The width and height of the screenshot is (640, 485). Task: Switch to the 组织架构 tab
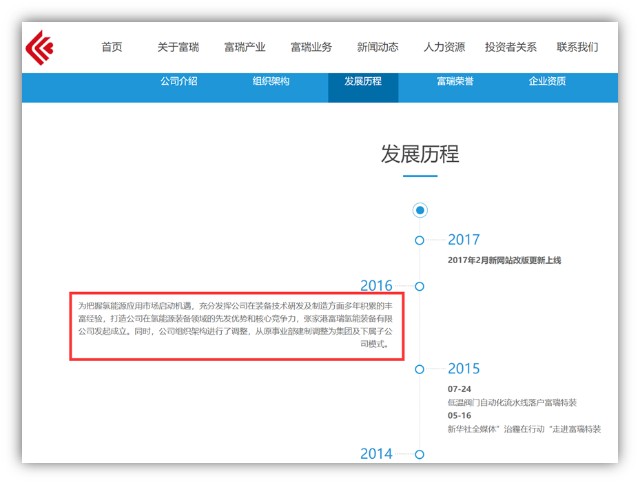click(271, 81)
